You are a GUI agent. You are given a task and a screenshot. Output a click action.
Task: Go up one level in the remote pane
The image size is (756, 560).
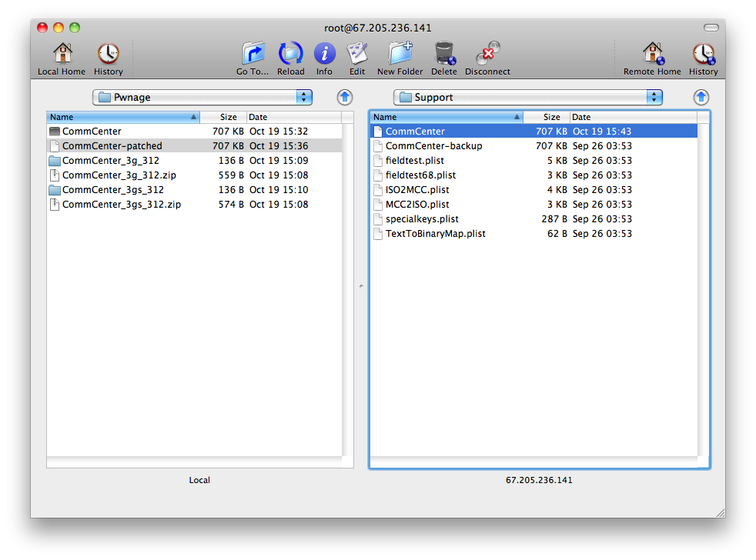(701, 98)
